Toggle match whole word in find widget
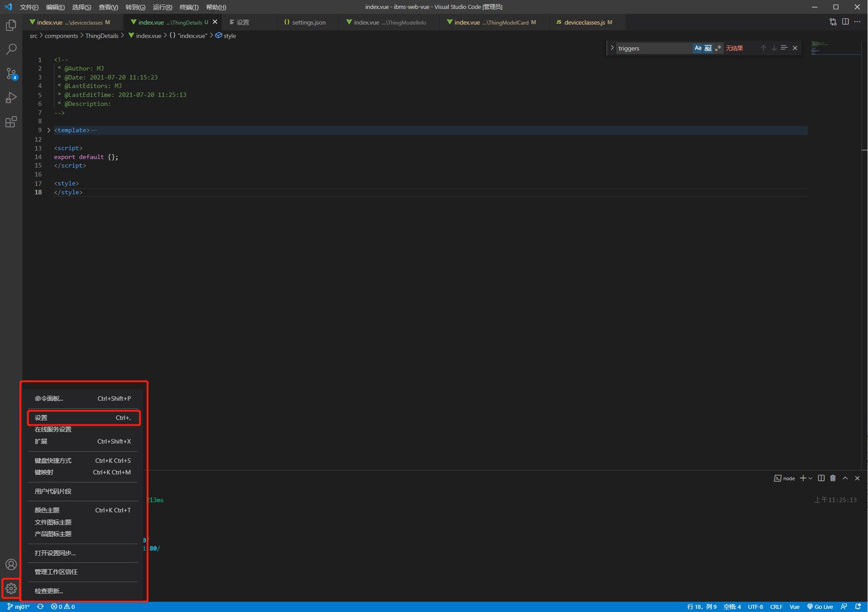The height and width of the screenshot is (612, 868). click(x=708, y=48)
